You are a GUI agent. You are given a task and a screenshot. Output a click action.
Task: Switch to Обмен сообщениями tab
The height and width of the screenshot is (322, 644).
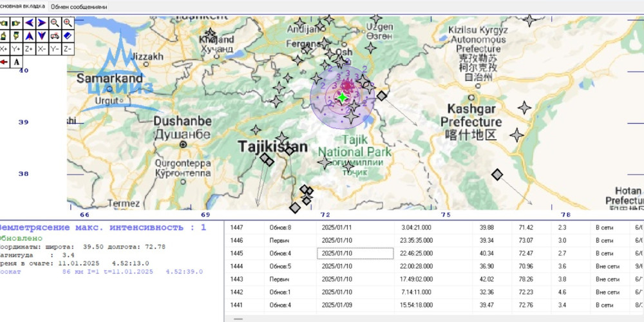point(79,6)
